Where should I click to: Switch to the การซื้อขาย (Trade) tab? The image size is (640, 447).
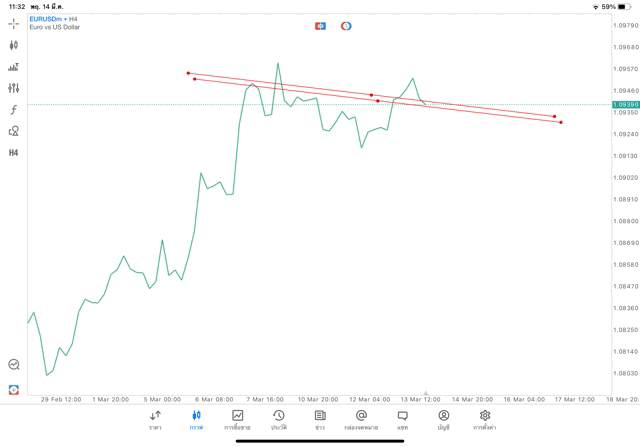click(x=237, y=420)
